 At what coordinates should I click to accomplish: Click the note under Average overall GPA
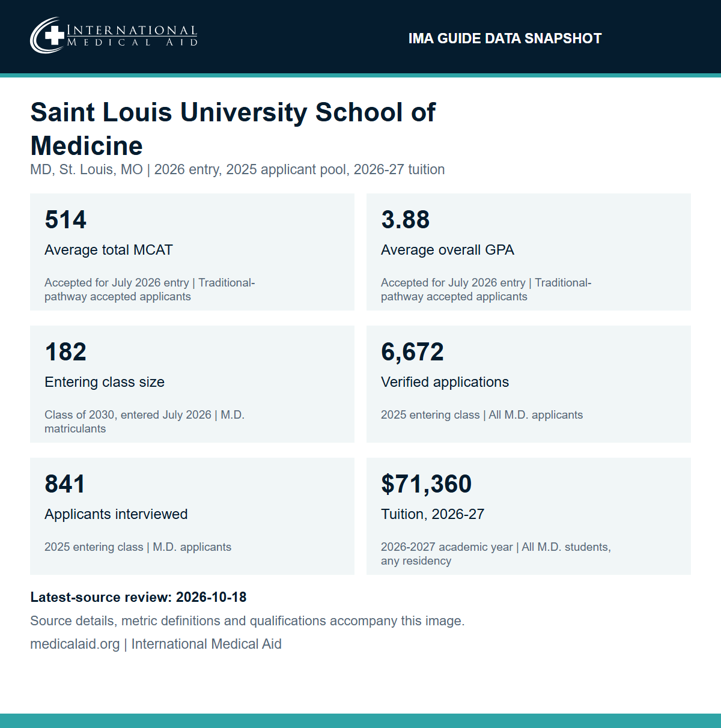[x=486, y=290]
